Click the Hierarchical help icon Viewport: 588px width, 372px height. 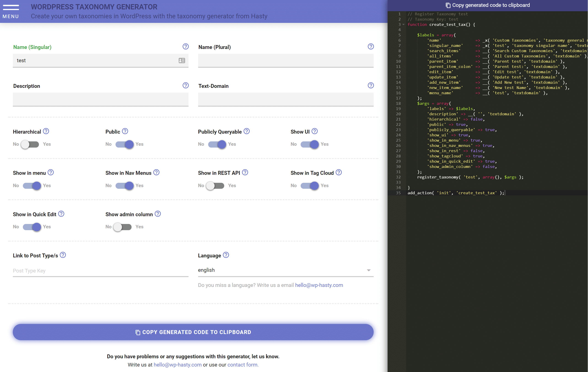click(x=46, y=131)
